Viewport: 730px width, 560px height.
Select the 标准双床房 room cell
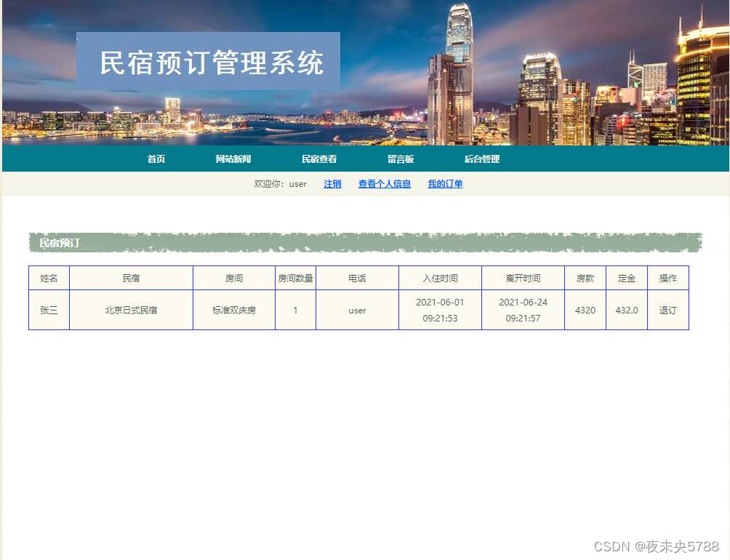coord(234,310)
